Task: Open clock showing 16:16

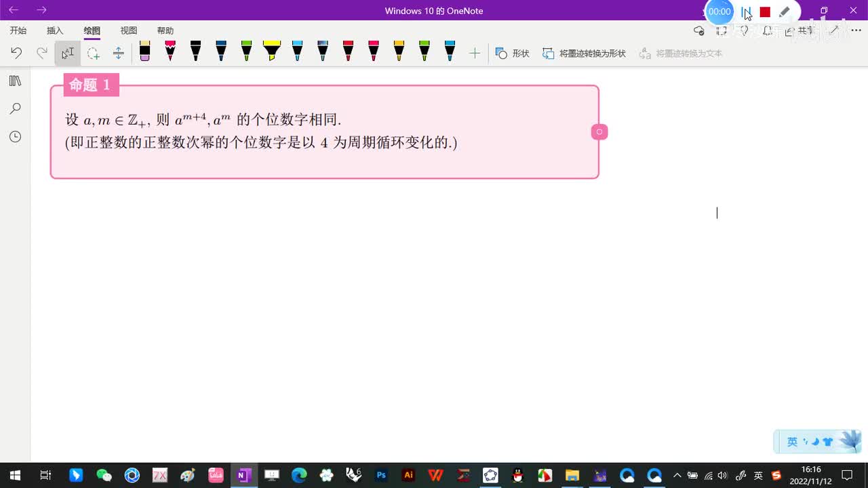Action: pos(810,475)
